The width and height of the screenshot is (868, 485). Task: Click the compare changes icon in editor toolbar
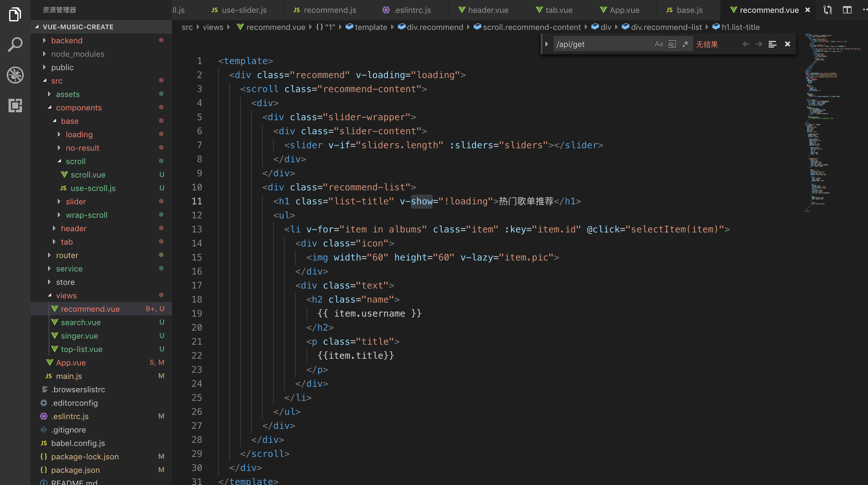[x=827, y=10]
